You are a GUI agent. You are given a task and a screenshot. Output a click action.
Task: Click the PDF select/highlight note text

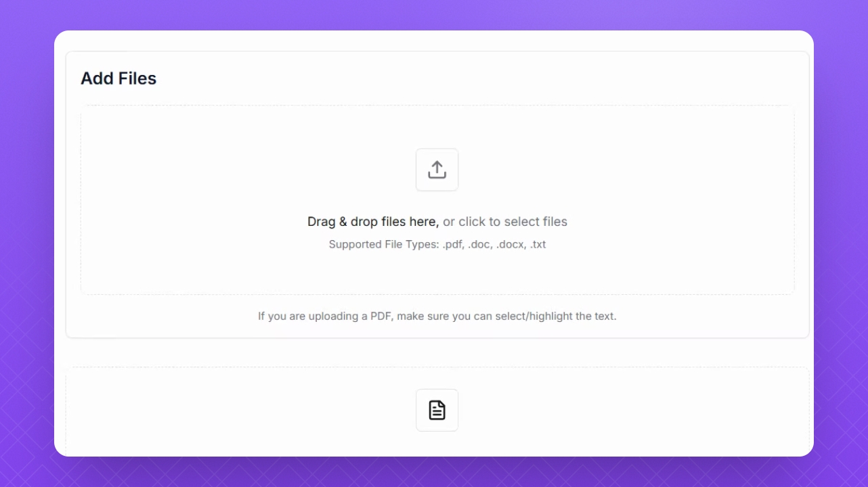[x=437, y=316]
